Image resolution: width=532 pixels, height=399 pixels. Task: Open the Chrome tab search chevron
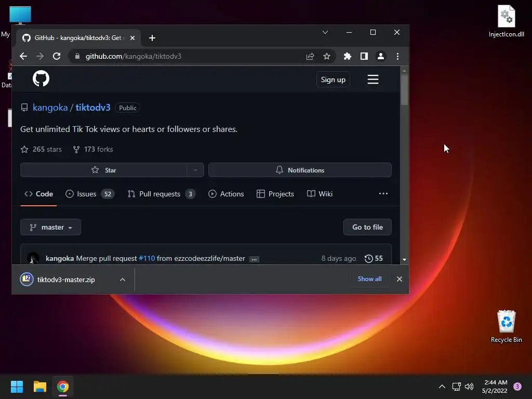click(x=325, y=32)
